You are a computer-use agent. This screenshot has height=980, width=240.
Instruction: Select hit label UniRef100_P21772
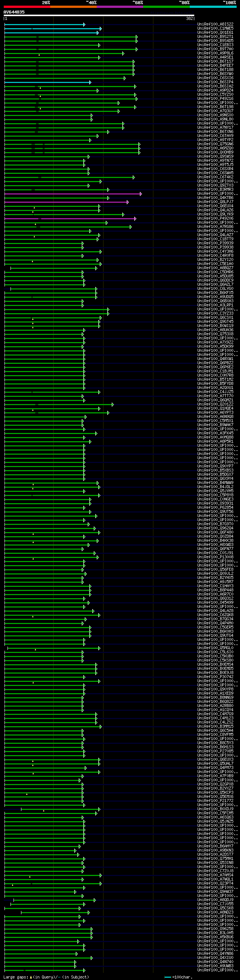click(x=215, y=801)
